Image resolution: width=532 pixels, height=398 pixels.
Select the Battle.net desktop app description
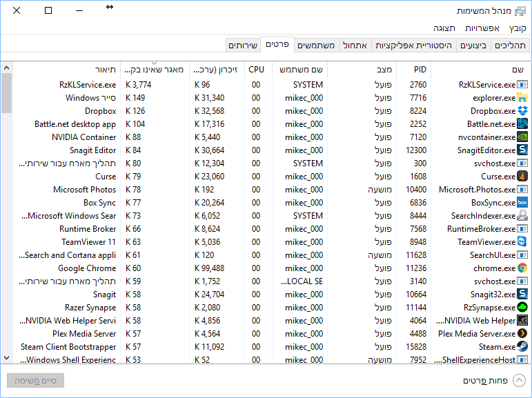coord(75,124)
